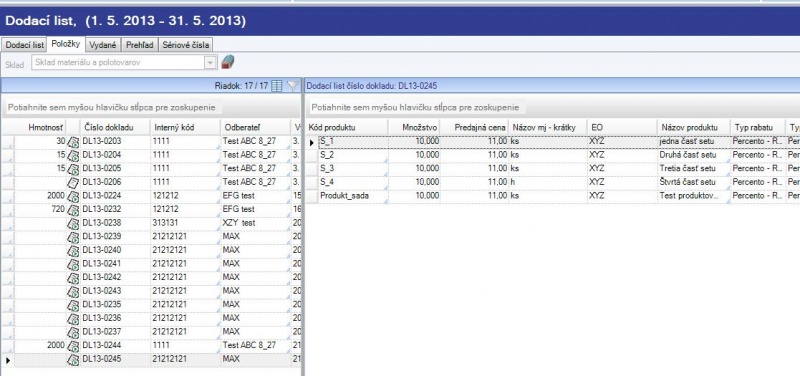The width and height of the screenshot is (800, 376).
Task: Click the 'h' unit cell in S_4 row
Action: tap(547, 182)
